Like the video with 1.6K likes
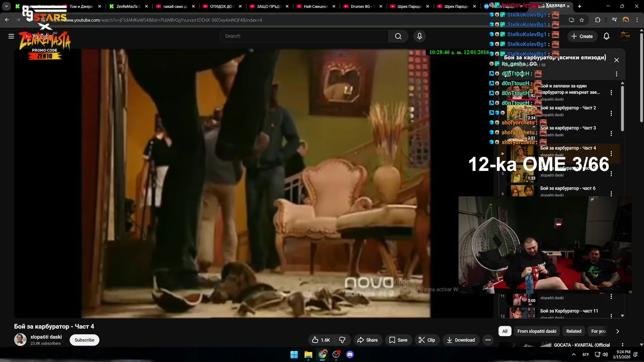 coord(320,340)
